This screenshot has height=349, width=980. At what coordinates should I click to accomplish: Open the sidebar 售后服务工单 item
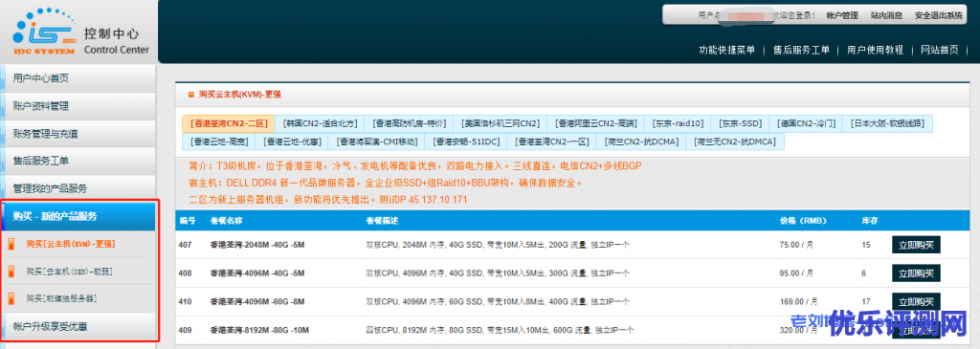coord(78,161)
